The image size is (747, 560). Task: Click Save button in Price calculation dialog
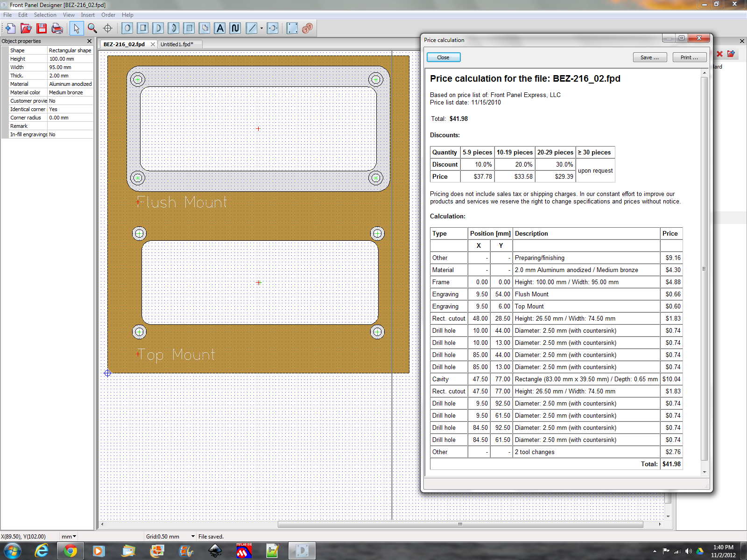pos(649,57)
